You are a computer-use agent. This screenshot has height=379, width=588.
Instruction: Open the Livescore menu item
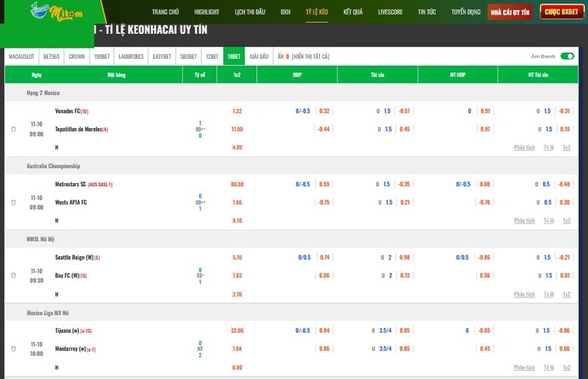(x=390, y=13)
